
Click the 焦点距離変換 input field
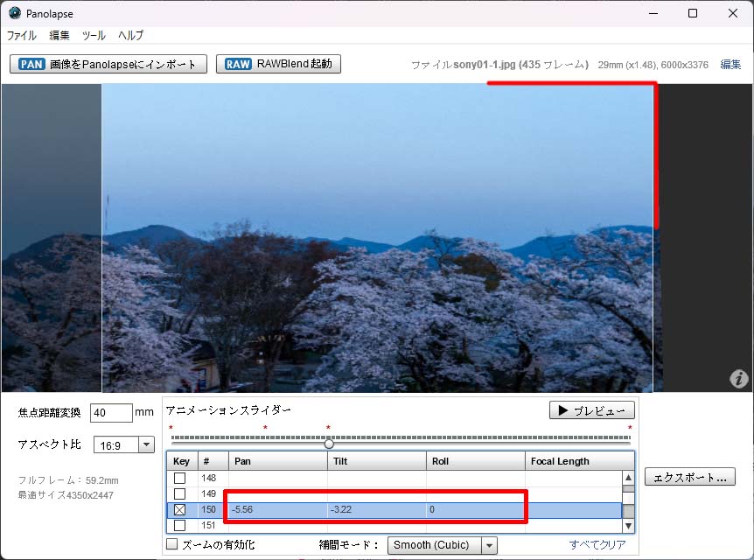pyautogui.click(x=110, y=413)
